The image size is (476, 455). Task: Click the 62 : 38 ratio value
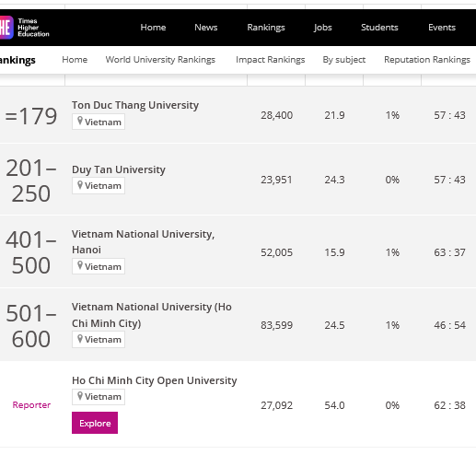(x=449, y=405)
